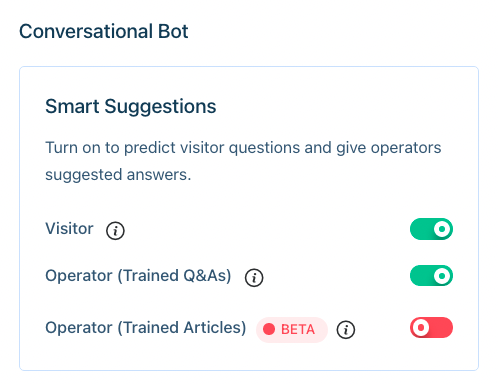Image resolution: width=498 pixels, height=384 pixels.
Task: Open the info icon next to Visitor
Action: click(x=115, y=230)
